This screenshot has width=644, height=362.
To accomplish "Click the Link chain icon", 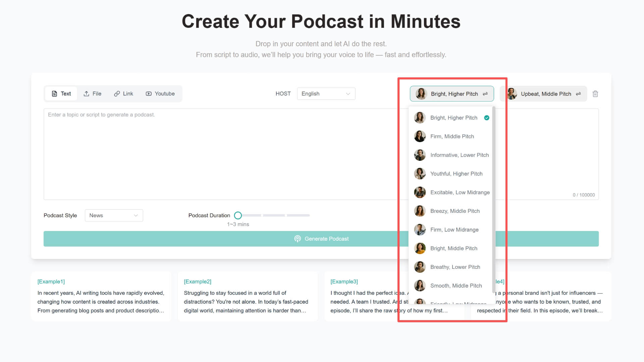I will [117, 94].
